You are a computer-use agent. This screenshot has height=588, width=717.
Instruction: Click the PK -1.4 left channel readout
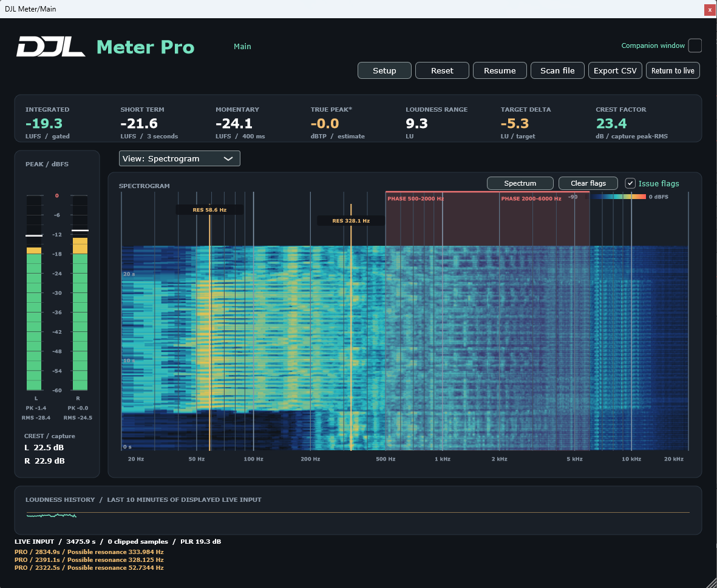(x=36, y=408)
